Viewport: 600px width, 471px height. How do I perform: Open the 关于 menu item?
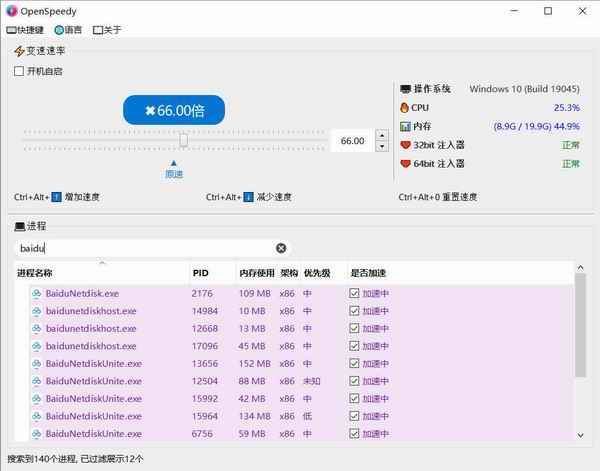tap(107, 30)
